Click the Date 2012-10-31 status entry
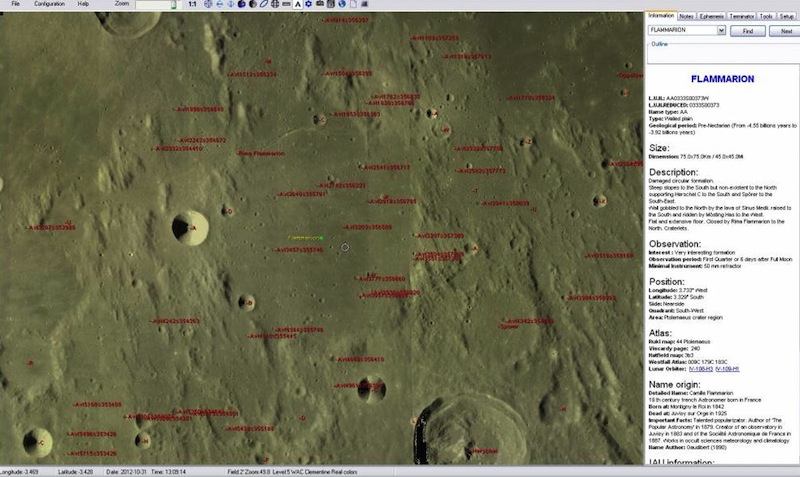800x477 pixels. tap(125, 472)
